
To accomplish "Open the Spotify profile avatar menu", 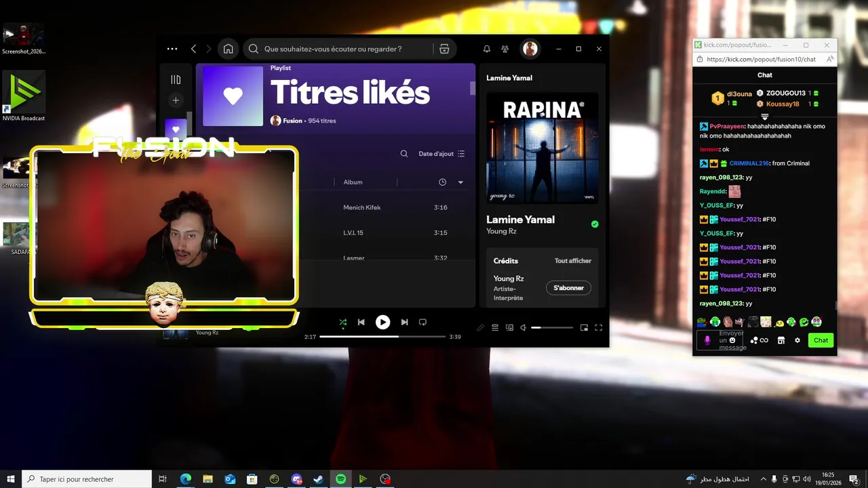I will pos(530,49).
